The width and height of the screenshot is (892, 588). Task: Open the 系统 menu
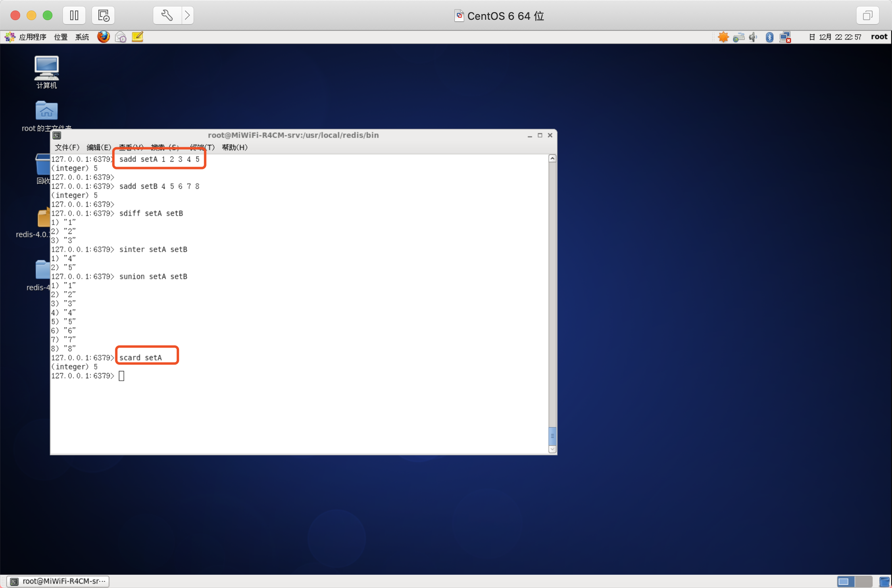(82, 37)
